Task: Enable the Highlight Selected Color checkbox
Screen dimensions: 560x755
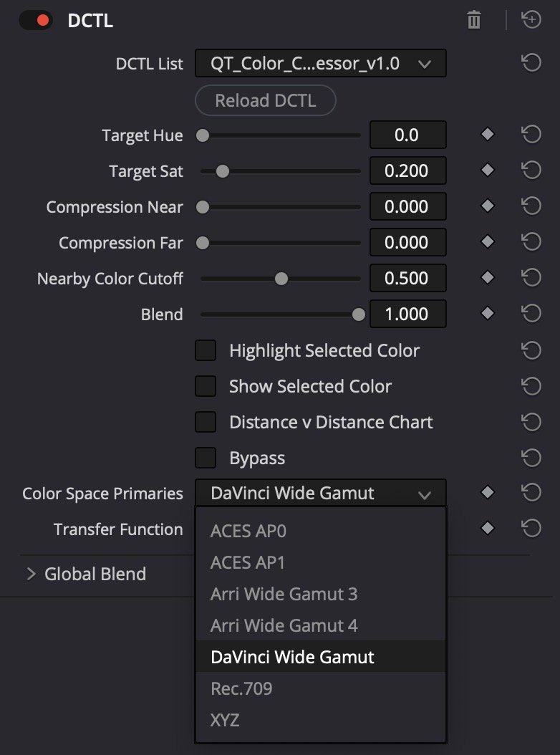Action: pyautogui.click(x=206, y=350)
